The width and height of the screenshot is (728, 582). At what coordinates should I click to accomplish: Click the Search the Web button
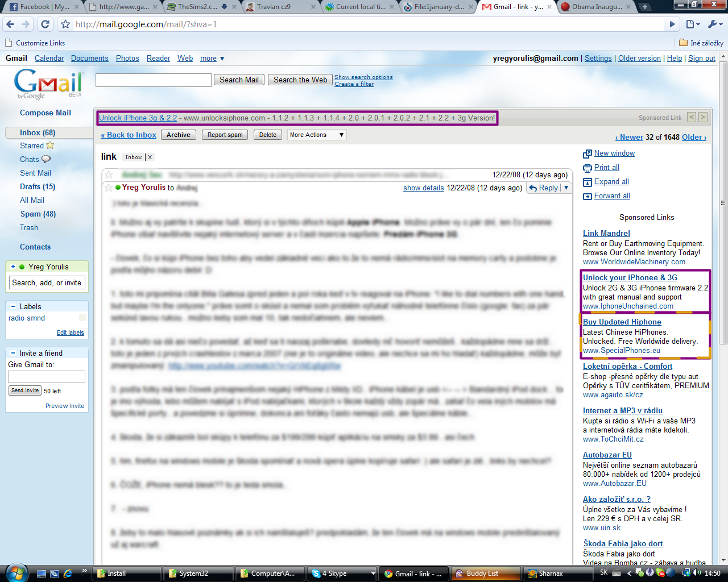click(300, 80)
